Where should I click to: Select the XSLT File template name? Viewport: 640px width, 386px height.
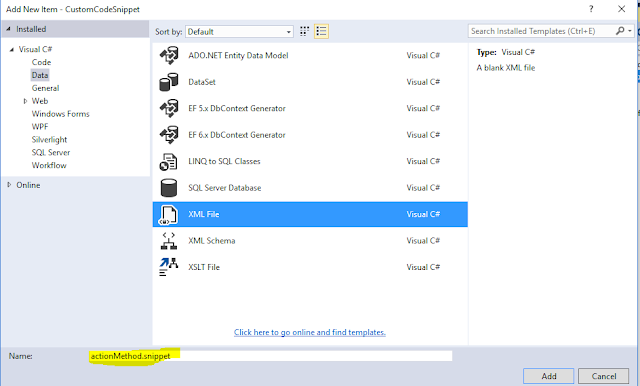204,267
